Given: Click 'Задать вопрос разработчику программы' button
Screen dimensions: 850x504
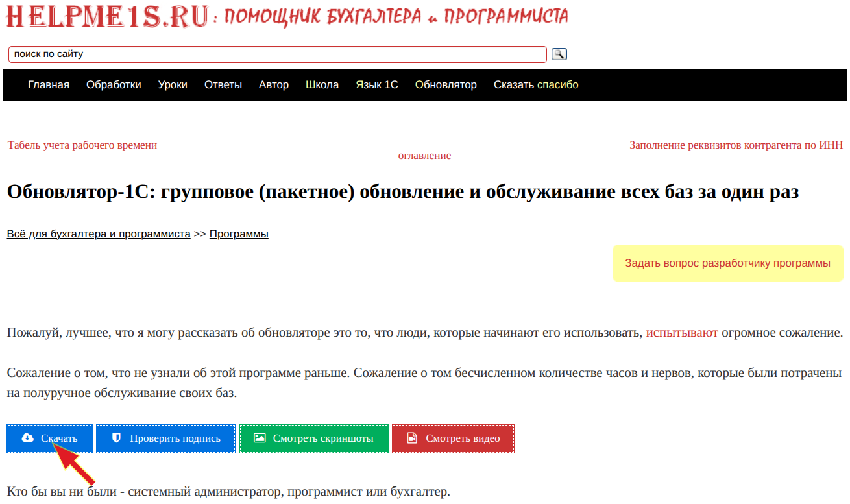Looking at the screenshot, I should (727, 263).
